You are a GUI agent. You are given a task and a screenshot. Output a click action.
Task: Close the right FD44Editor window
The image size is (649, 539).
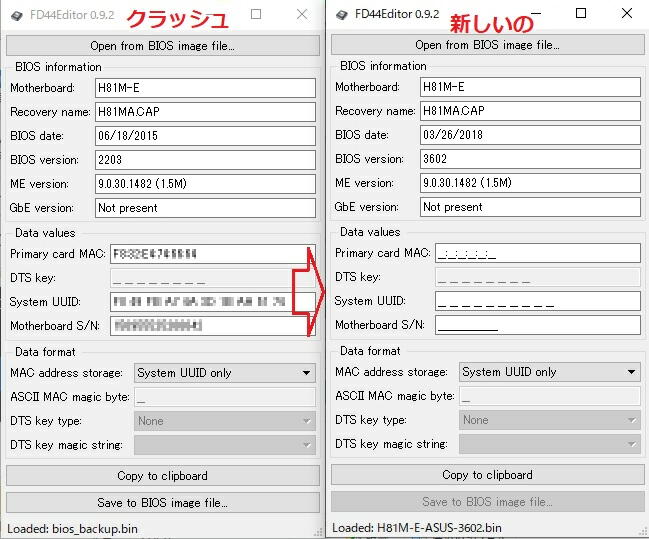tap(627, 13)
